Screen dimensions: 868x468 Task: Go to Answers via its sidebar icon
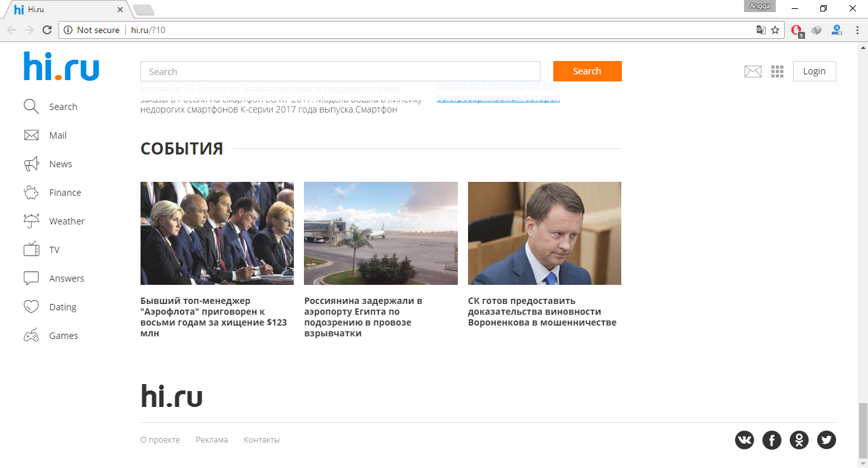click(66, 278)
